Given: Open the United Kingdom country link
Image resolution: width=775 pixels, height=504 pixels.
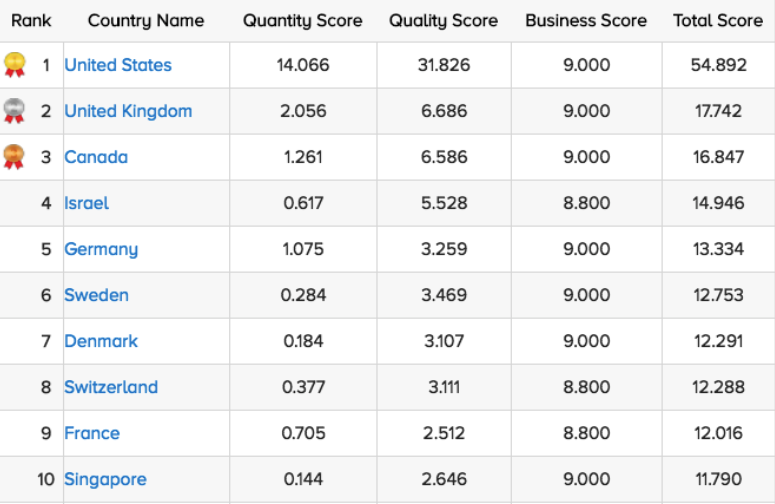Looking at the screenshot, I should click(x=128, y=111).
